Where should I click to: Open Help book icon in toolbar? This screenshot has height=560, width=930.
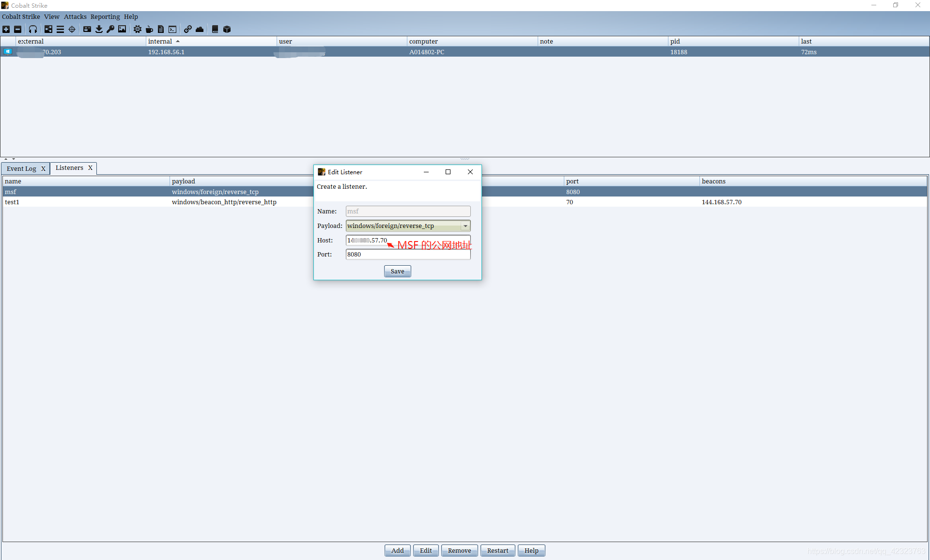[x=215, y=30]
